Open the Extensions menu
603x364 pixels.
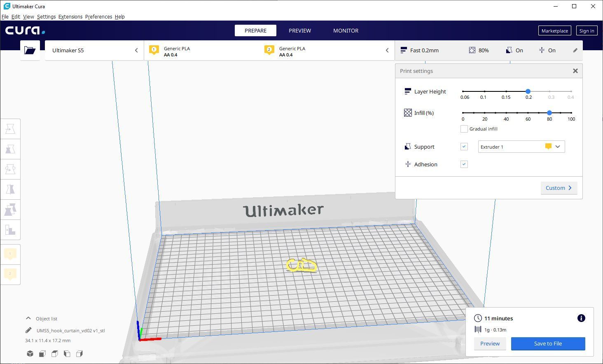pyautogui.click(x=70, y=17)
